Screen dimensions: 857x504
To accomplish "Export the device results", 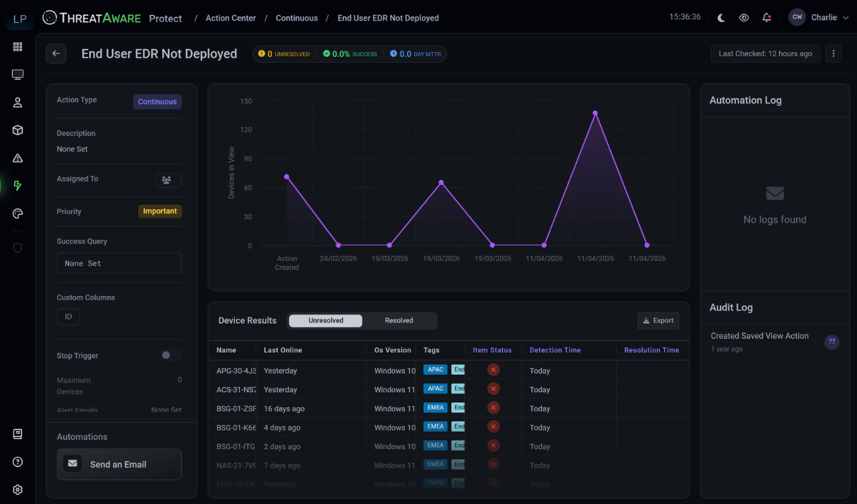I will tap(658, 321).
